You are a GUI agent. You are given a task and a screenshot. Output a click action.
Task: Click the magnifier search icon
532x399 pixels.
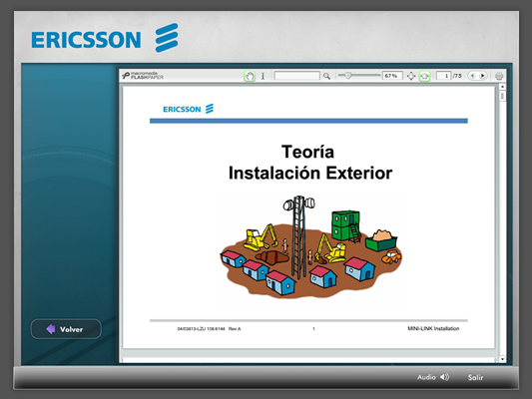[326, 76]
